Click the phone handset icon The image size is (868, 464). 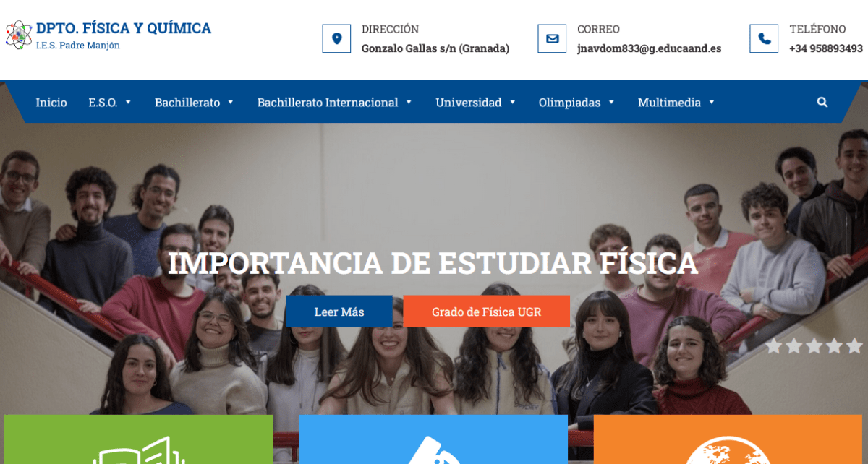pos(764,38)
